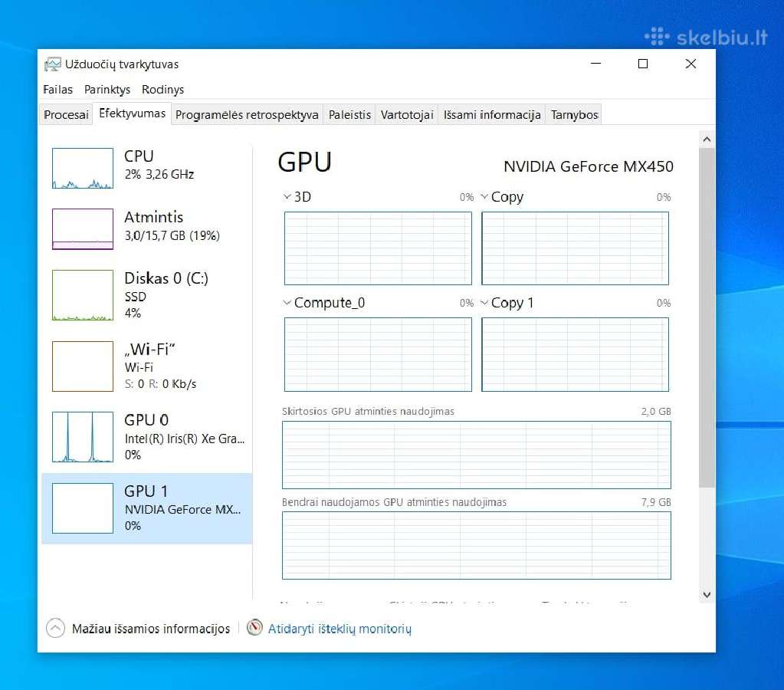Select the Wi-Fi entry in the sidebar
The width and height of the screenshot is (784, 690).
tap(147, 366)
